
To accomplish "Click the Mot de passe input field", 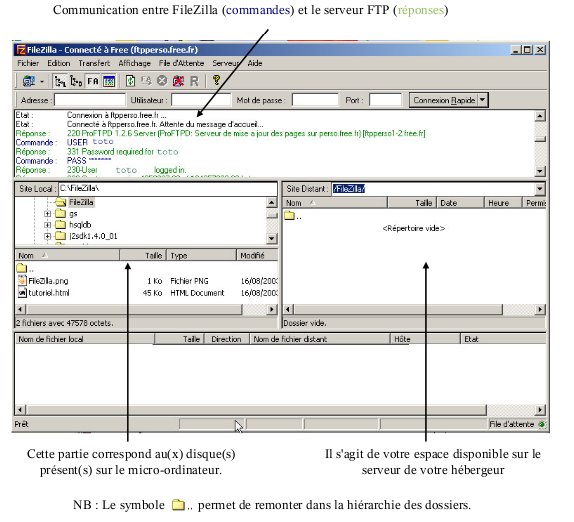I will click(315, 100).
